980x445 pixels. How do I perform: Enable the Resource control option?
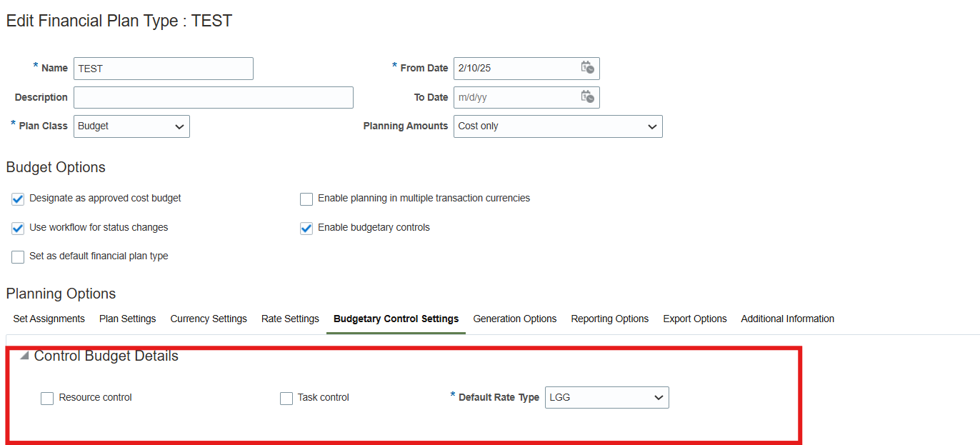(x=47, y=398)
